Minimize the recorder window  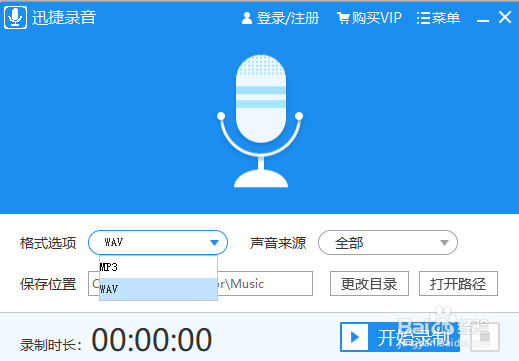pyautogui.click(x=483, y=21)
